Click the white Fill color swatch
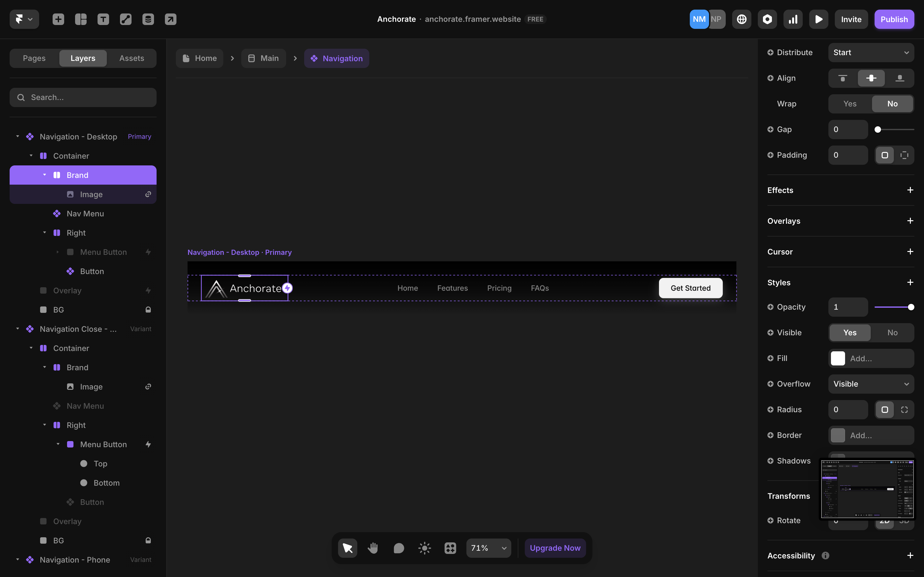The height and width of the screenshot is (577, 924). pos(838,358)
